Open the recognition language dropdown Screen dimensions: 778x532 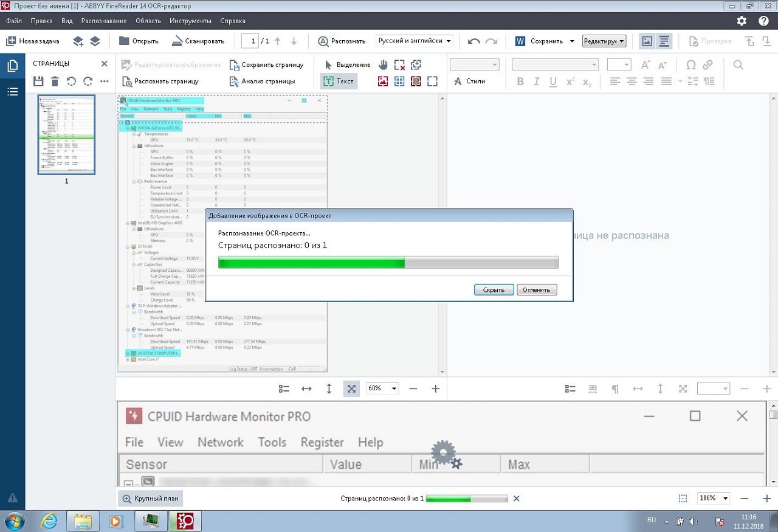point(415,41)
